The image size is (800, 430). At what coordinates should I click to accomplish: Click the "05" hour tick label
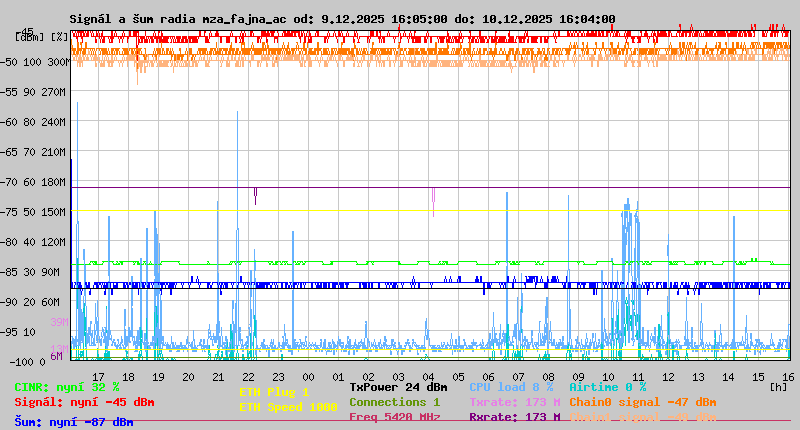pos(458,377)
